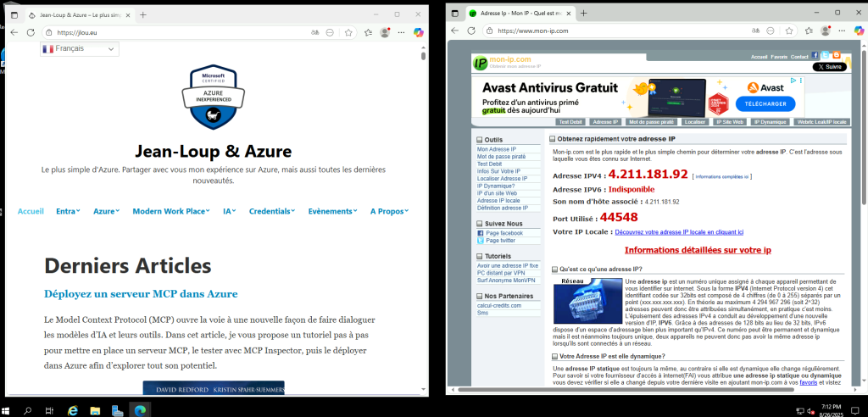Screen dimensions: 868x417
Task: Add mon-ip.com to favorites with star
Action: click(x=789, y=31)
